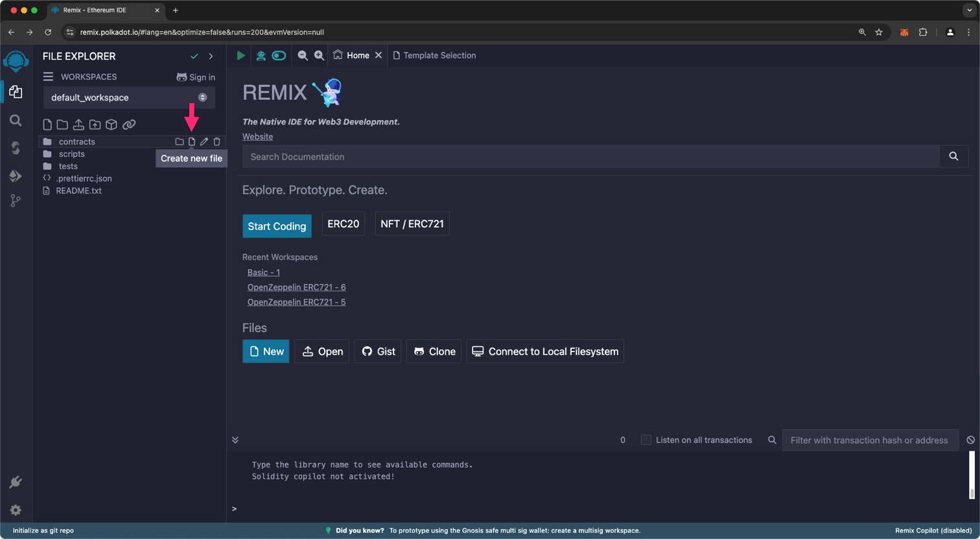Open recent workspace OpenZeppelin ERC721 - 6

tap(296, 287)
